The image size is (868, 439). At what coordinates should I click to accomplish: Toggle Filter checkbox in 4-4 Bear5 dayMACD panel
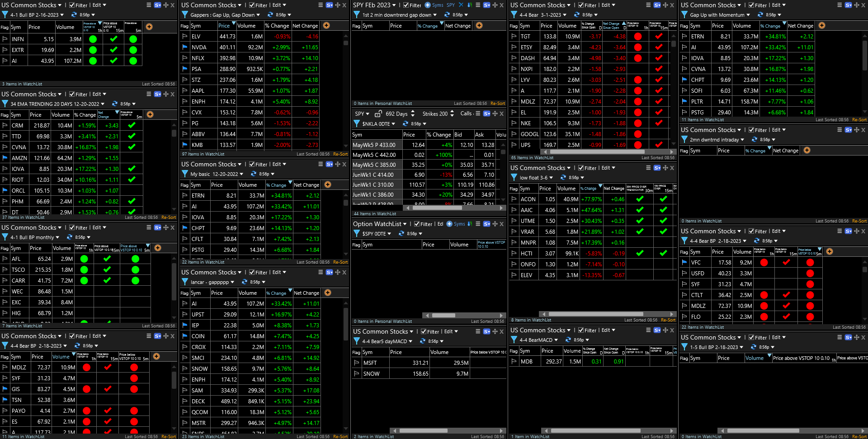tap(424, 331)
